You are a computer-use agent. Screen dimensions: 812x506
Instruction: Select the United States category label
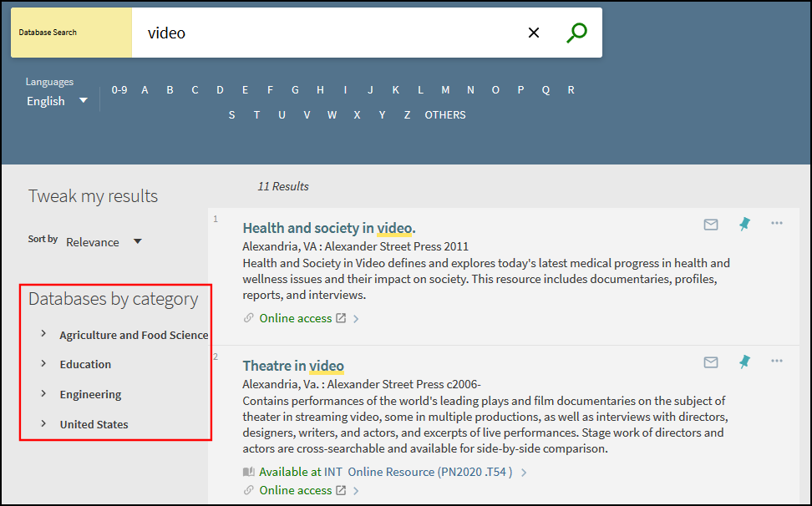(x=94, y=424)
